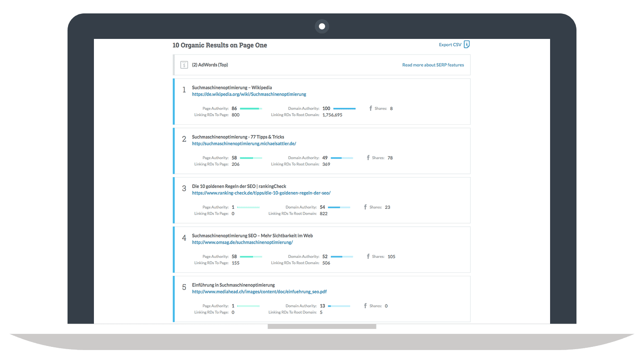
Task: Click the Domain Authority 52 bar
Action: (x=342, y=257)
